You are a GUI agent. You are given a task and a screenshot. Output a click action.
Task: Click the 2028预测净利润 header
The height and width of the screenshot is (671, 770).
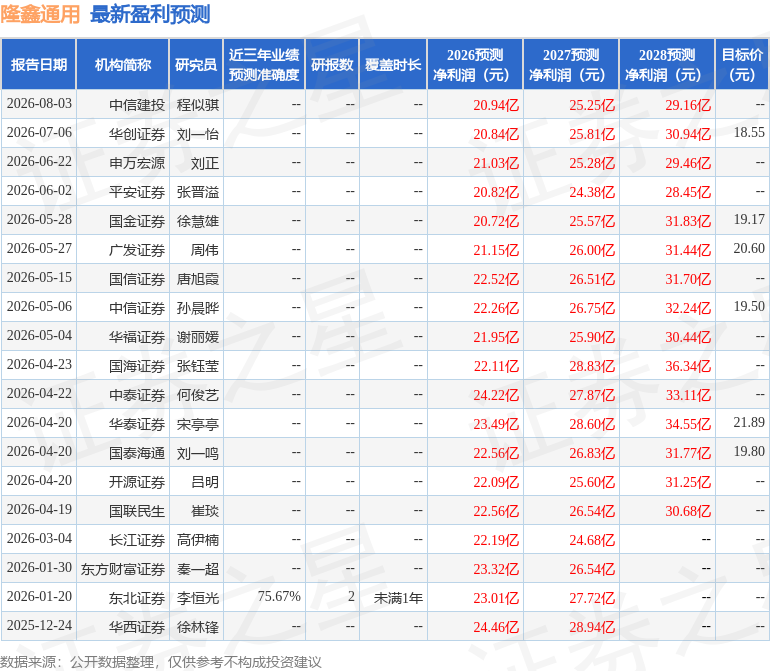pos(667,65)
